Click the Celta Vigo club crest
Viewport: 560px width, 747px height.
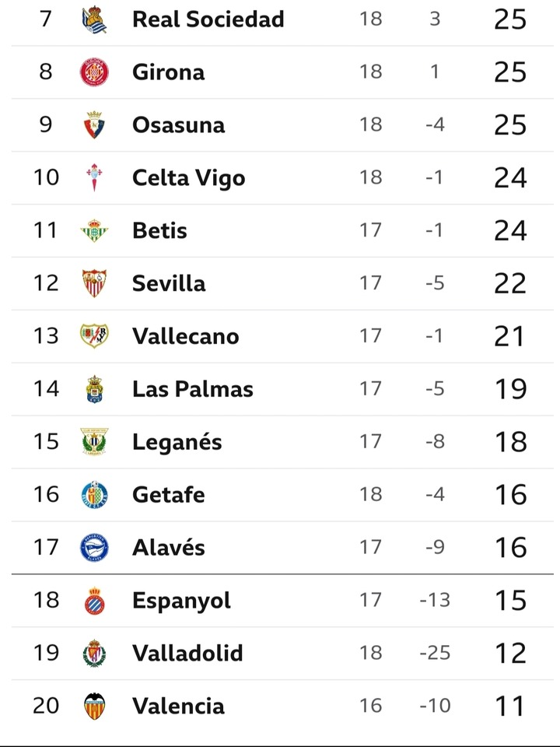(x=94, y=177)
